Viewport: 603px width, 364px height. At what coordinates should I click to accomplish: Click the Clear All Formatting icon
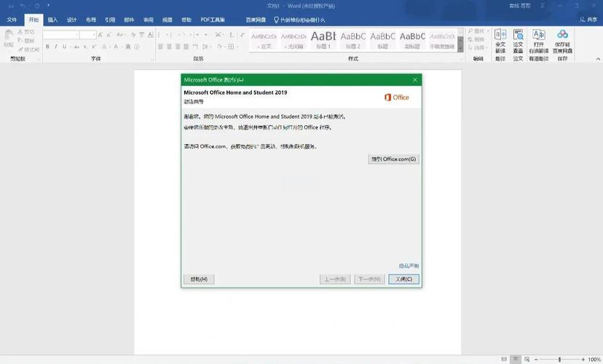pos(133,35)
